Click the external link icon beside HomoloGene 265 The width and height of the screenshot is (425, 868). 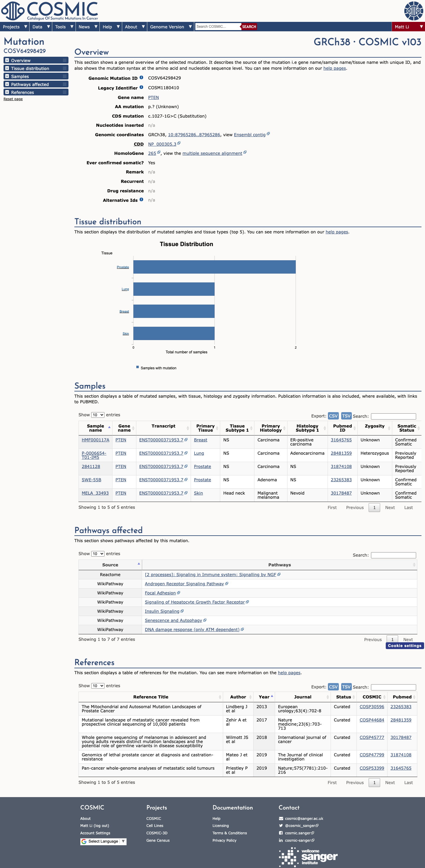point(159,152)
